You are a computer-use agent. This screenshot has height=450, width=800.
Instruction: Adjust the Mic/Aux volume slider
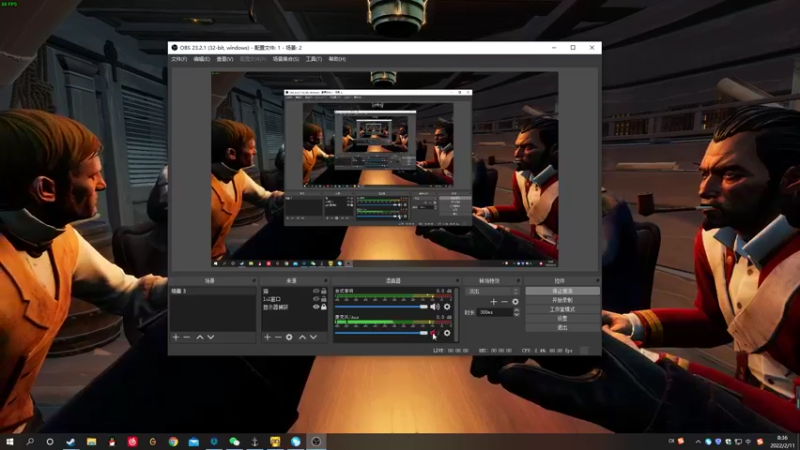[x=381, y=333]
